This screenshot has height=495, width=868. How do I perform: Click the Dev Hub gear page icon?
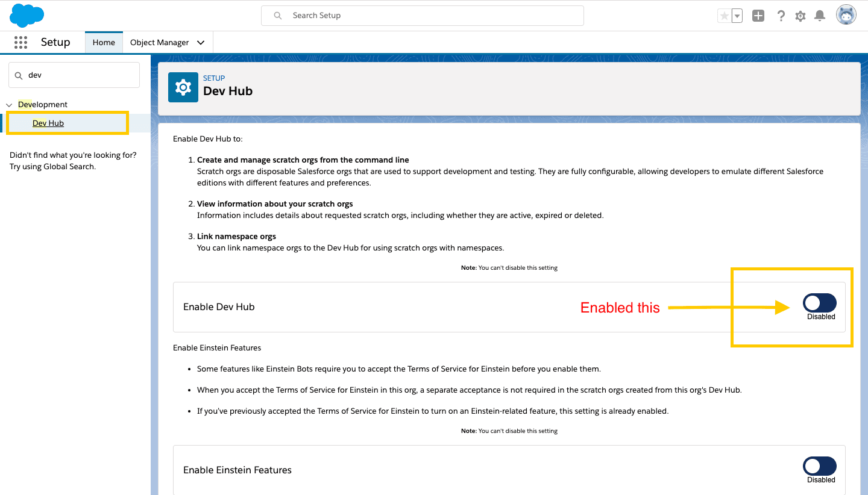click(x=183, y=87)
